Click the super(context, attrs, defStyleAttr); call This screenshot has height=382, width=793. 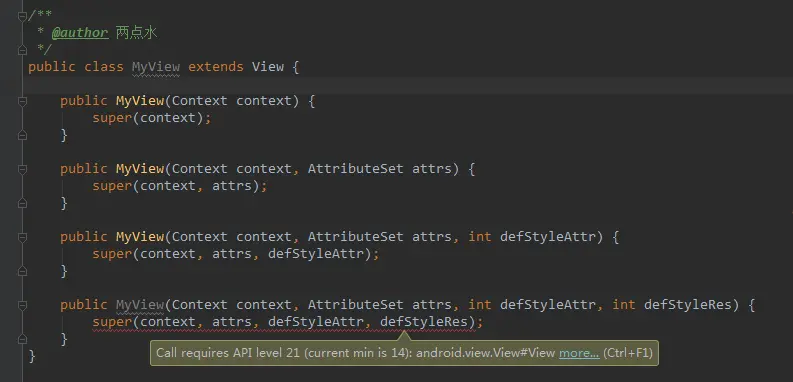[x=236, y=253]
